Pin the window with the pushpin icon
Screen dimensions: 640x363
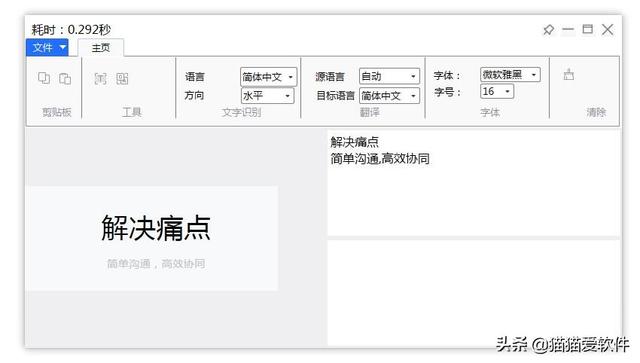point(548,29)
